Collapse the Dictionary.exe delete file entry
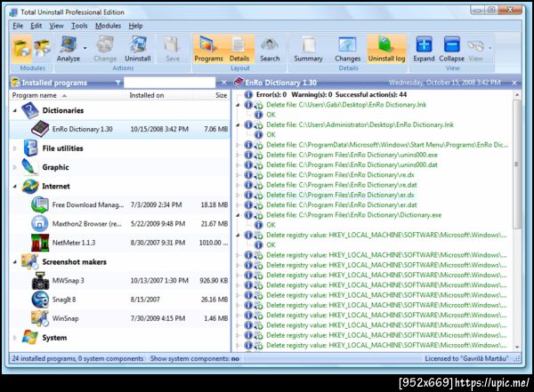The width and height of the screenshot is (534, 392). coord(238,215)
